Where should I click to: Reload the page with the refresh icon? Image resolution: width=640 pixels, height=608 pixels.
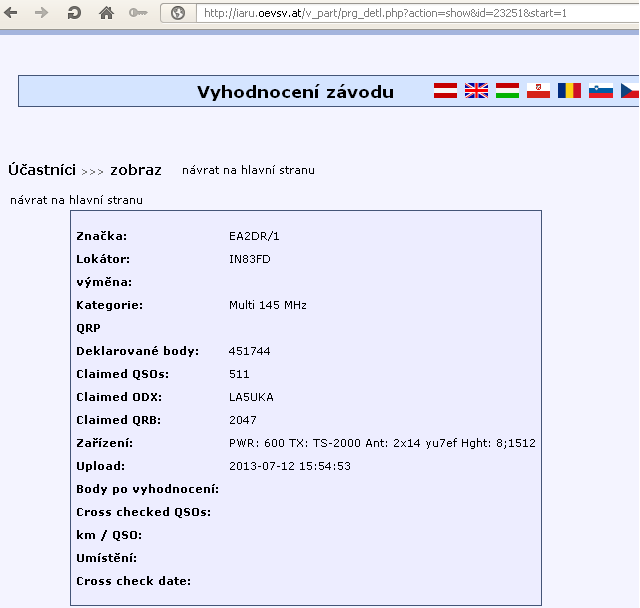(x=74, y=13)
